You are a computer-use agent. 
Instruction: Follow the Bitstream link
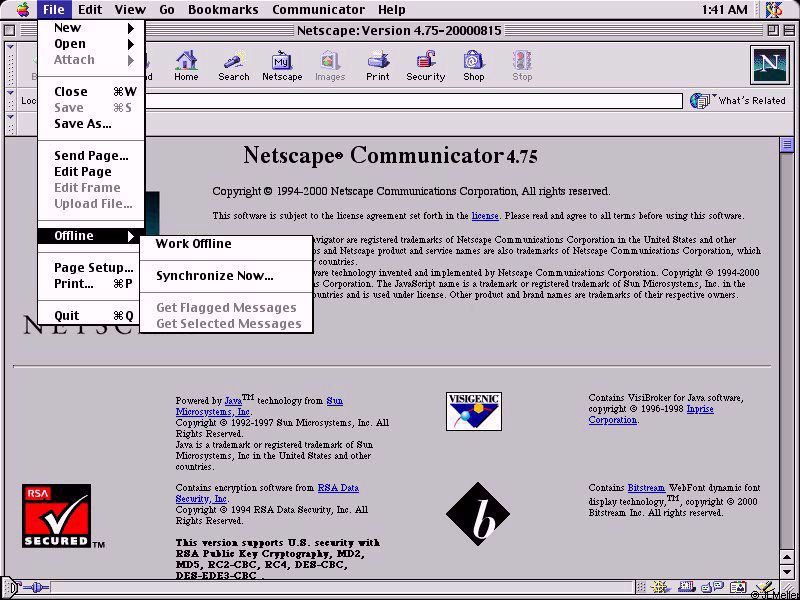[646, 488]
